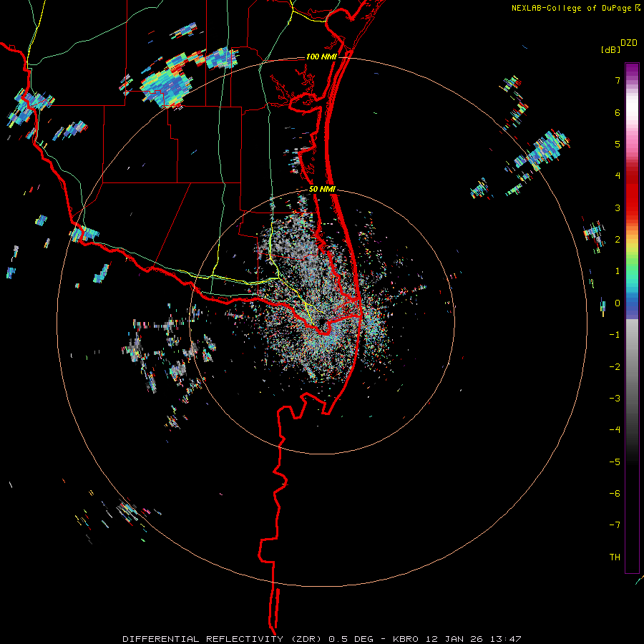Click the 2 value on the color scale
Viewport: 644px width, 644px height.
tap(618, 240)
